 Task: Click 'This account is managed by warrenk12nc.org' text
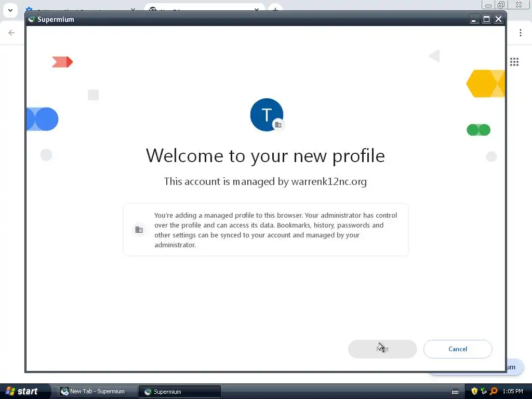click(x=265, y=181)
